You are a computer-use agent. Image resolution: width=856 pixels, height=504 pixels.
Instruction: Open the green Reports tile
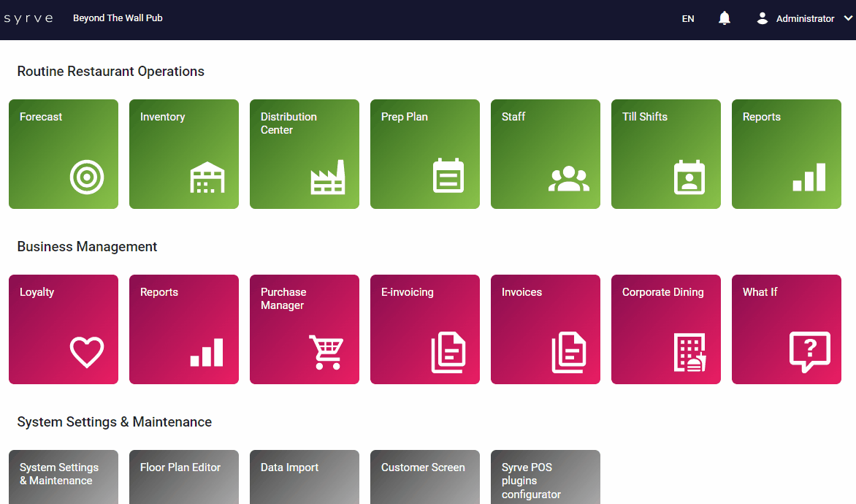(x=787, y=153)
